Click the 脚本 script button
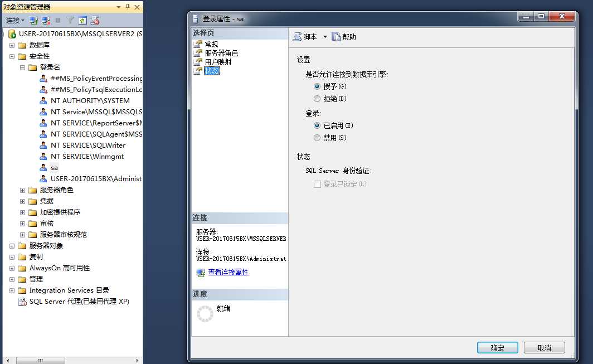This screenshot has width=593, height=364. point(305,37)
